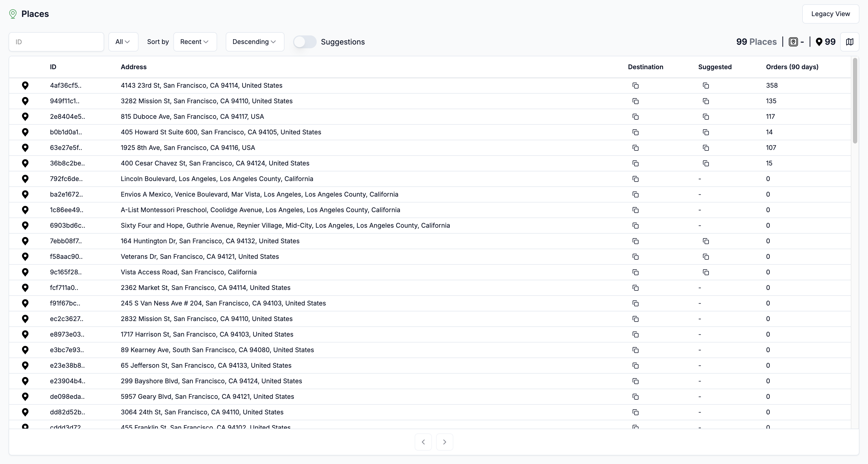The width and height of the screenshot is (868, 464).
Task: Copy destination for Lincoln Boulevard row
Action: (636, 179)
